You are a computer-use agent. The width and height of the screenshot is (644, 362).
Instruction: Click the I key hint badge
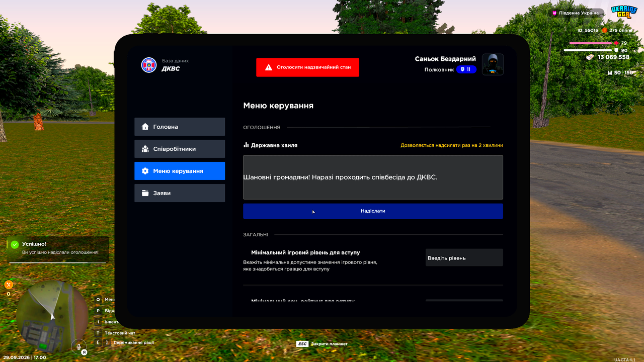[x=98, y=322]
